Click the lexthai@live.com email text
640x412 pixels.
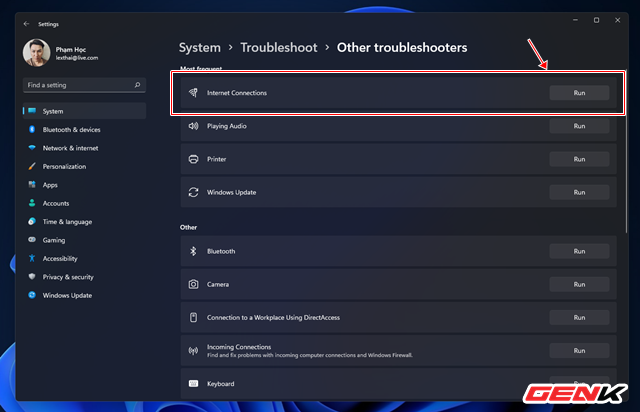[x=77, y=58]
